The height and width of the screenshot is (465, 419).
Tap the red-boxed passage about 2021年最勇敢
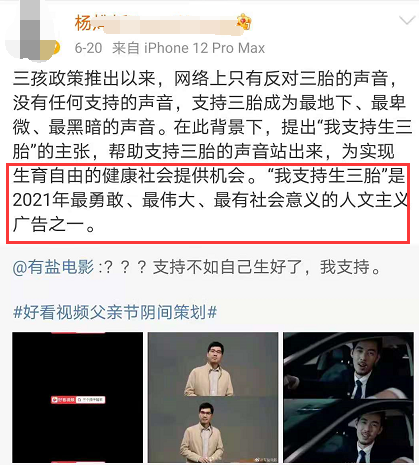[x=208, y=203]
